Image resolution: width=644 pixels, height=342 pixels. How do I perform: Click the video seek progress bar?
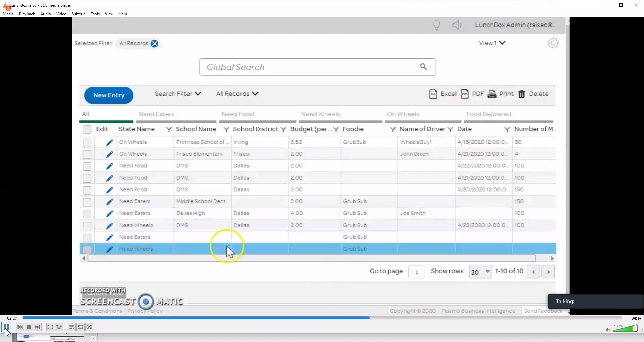point(321,318)
